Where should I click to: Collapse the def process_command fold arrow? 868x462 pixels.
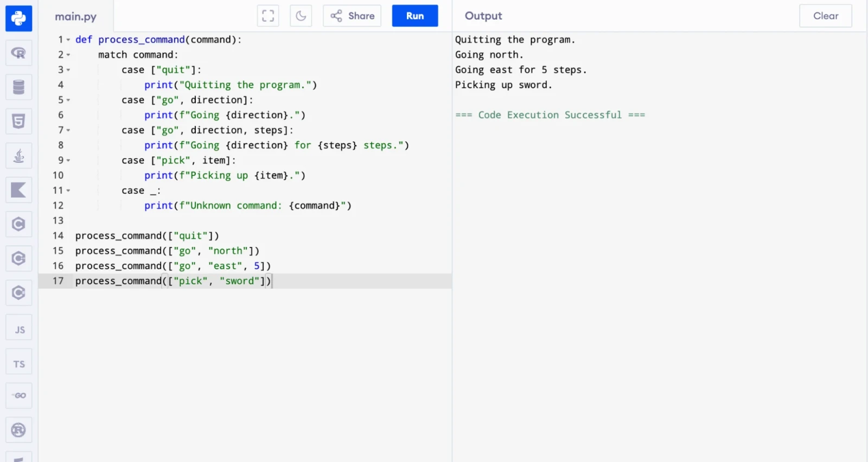click(68, 40)
